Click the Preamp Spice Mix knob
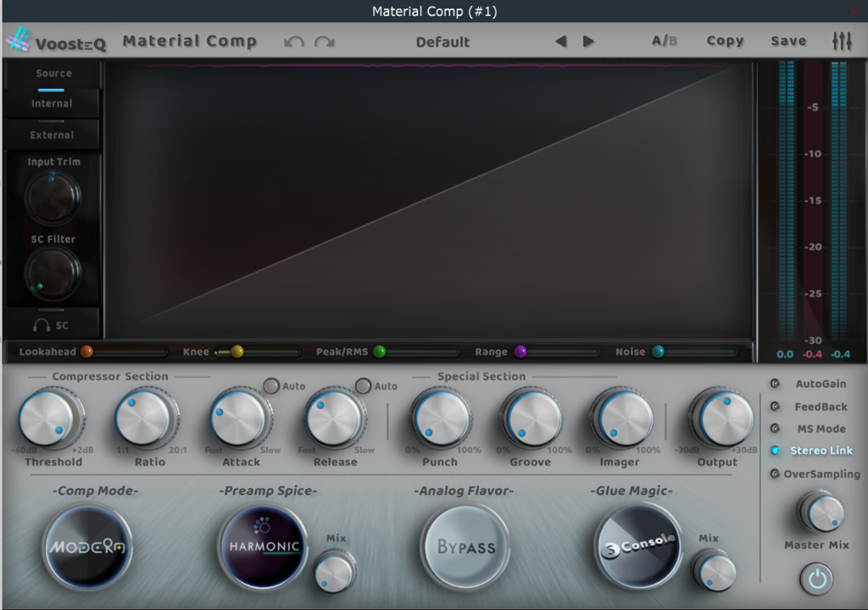 point(334,572)
